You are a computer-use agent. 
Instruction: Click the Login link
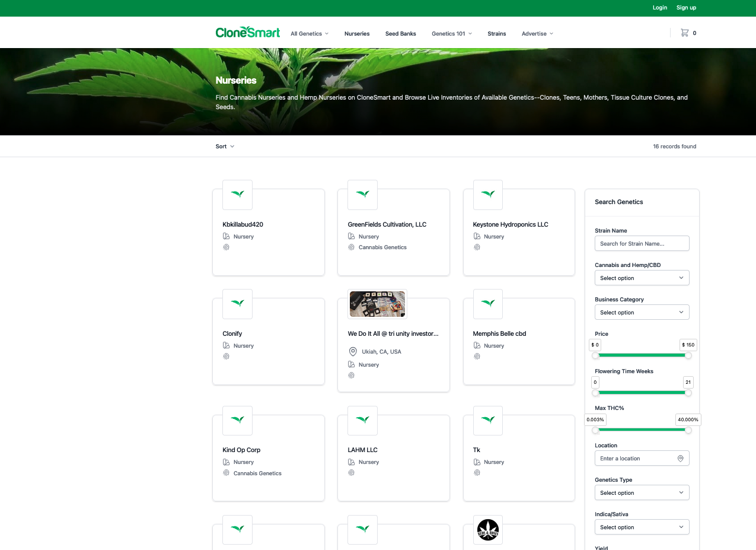(660, 8)
